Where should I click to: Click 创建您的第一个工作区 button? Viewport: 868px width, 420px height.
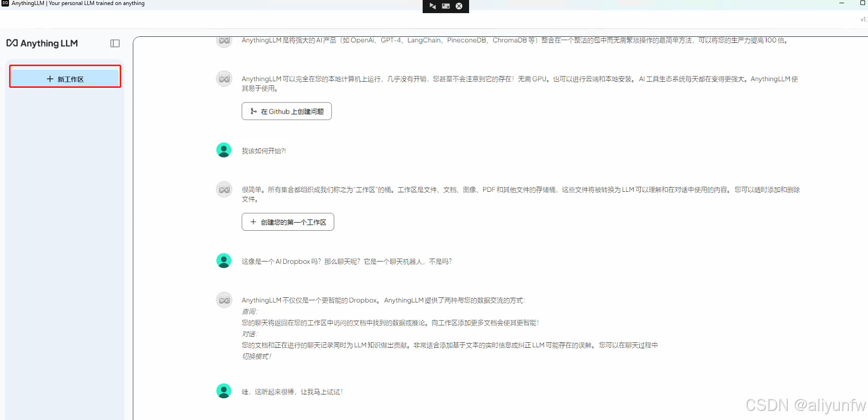point(288,222)
